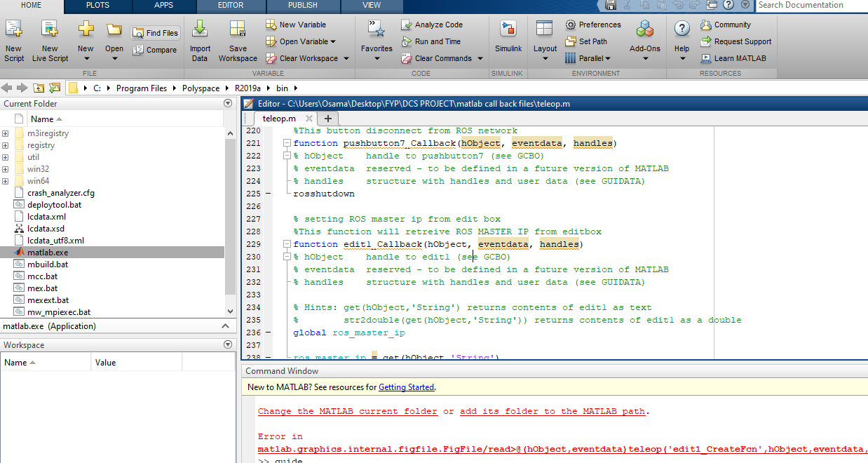This screenshot has width=868, height=463.
Task: Select matlab.exe in the Current Folder list
Action: pos(113,253)
